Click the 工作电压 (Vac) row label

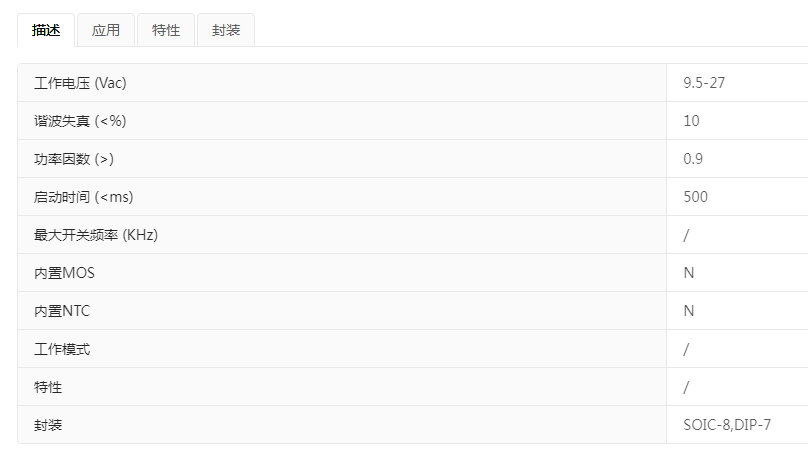click(80, 83)
